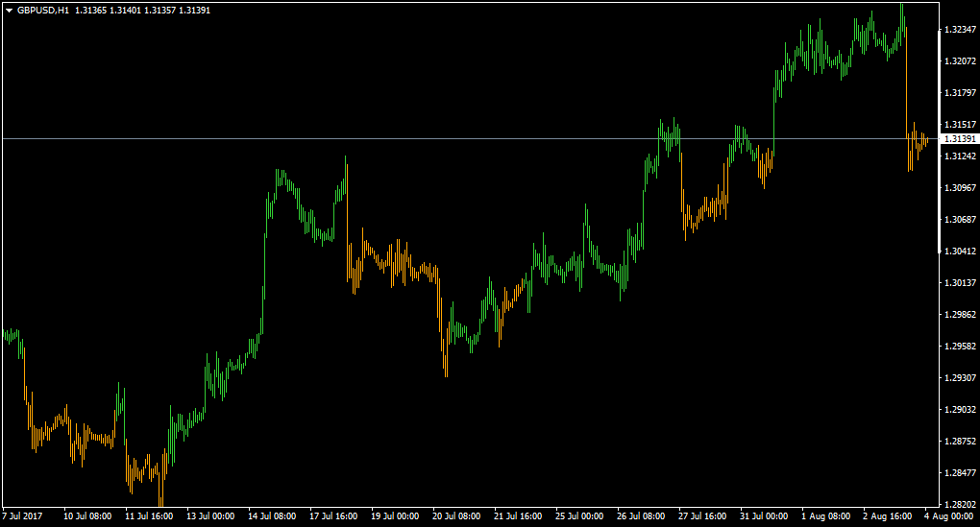980x527 pixels.
Task: Click price scale value 1.29862
Action: click(x=960, y=314)
